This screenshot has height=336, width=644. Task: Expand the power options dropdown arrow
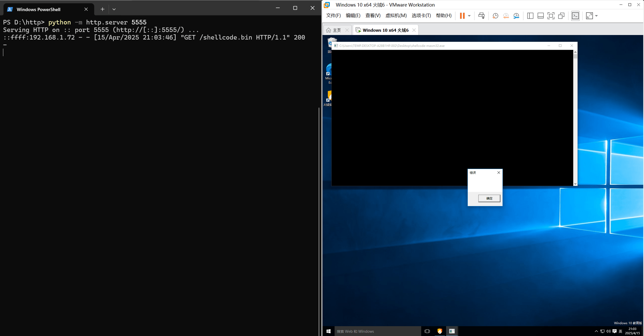tap(469, 16)
